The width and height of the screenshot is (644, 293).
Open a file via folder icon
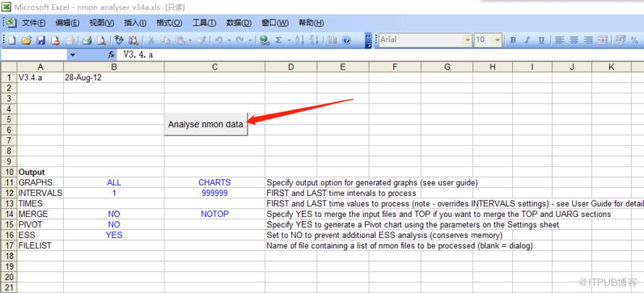(27, 41)
